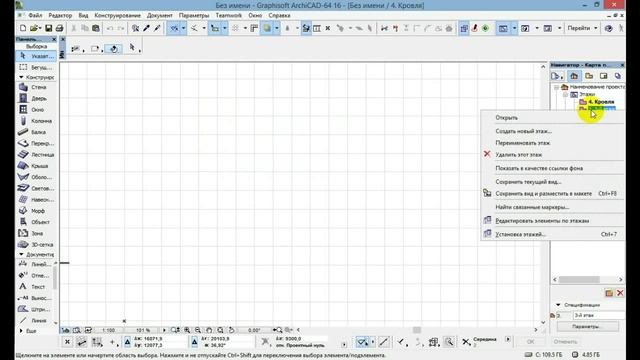The height and width of the screenshot is (360, 640).
Task: Select the Line (Линия) tool
Action: click(x=35, y=320)
